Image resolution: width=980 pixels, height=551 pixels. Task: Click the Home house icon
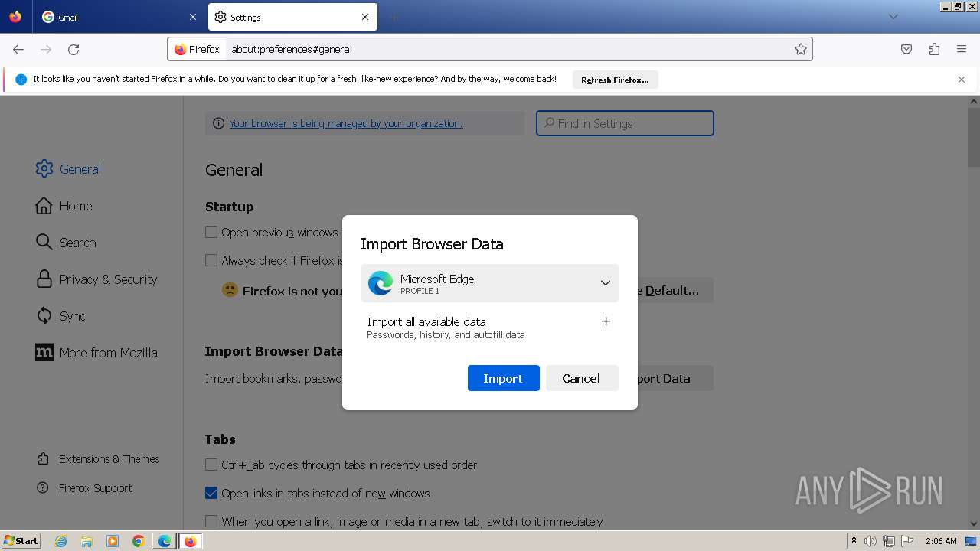click(x=44, y=206)
